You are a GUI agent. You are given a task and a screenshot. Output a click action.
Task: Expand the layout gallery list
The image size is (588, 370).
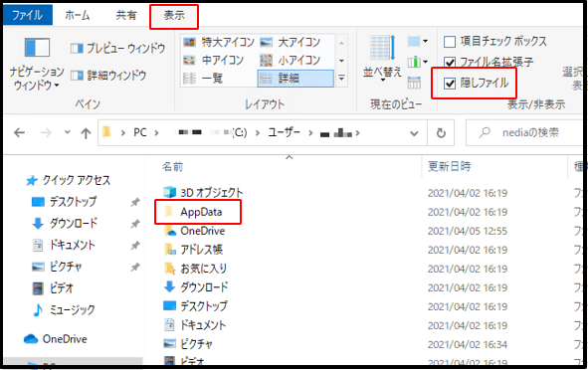341,78
